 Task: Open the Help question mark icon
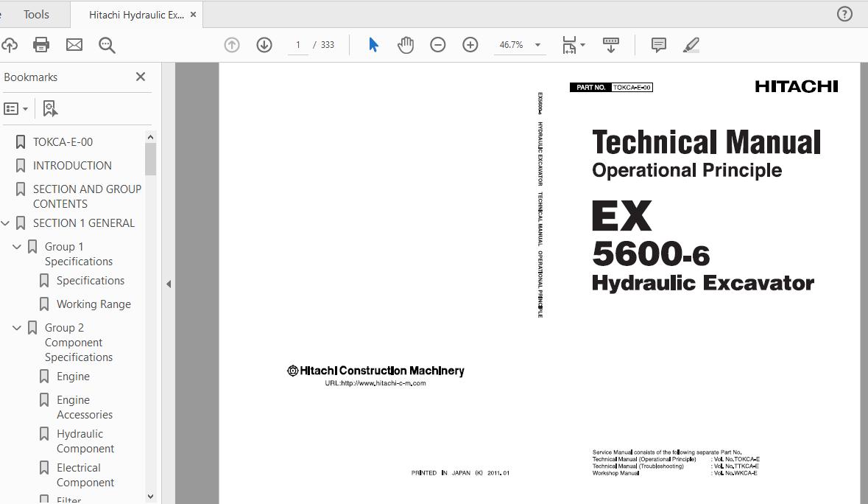(x=844, y=15)
